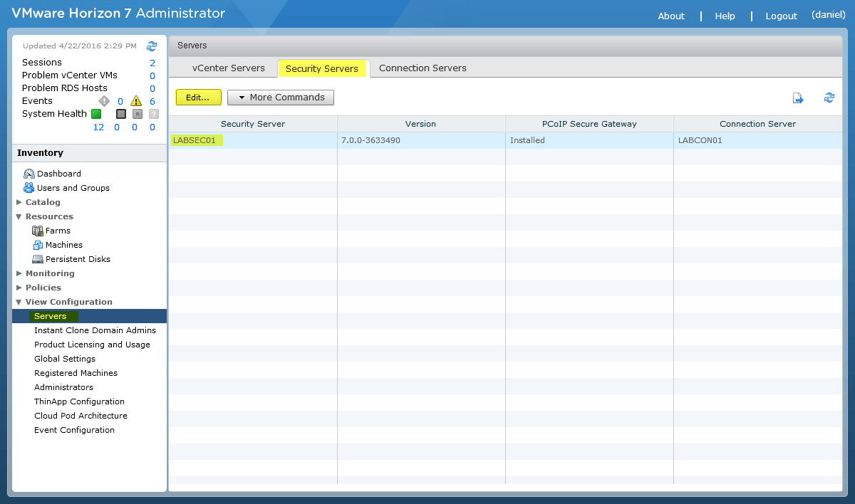Viewport: 855px width, 504px height.
Task: Open Dashboard in Inventory
Action: click(x=59, y=174)
